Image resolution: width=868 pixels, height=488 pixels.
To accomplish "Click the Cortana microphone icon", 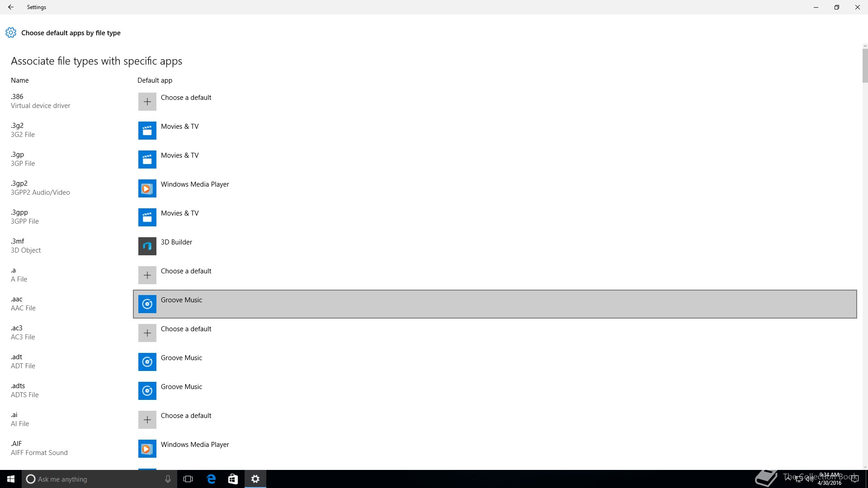I will [168, 479].
